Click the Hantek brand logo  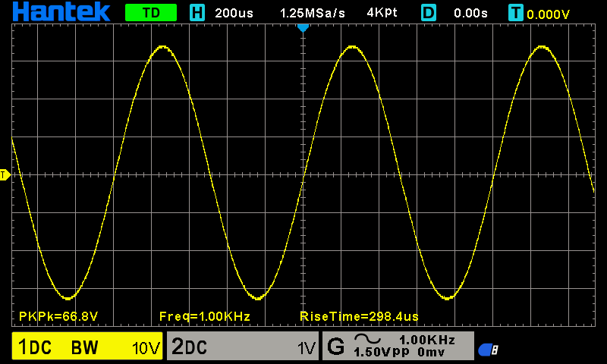(x=61, y=12)
